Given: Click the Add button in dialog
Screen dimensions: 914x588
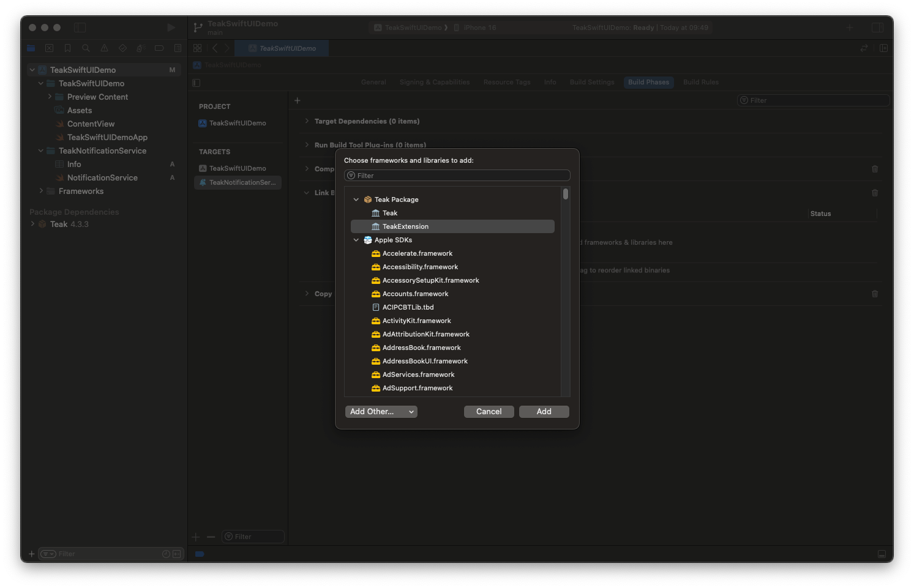Looking at the screenshot, I should click(x=544, y=412).
